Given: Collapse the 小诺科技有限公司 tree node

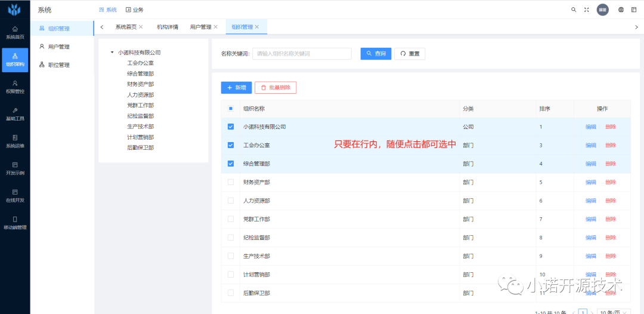Looking at the screenshot, I should click(x=112, y=52).
